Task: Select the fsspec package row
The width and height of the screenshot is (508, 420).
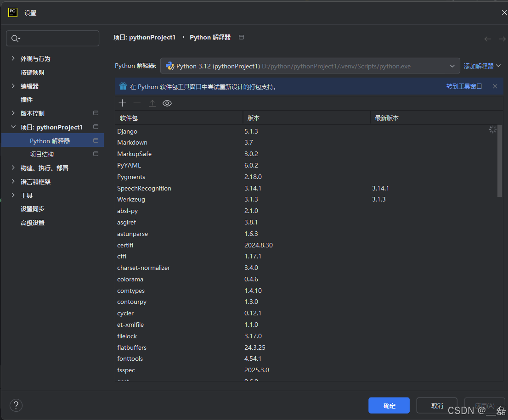Action: click(306, 370)
